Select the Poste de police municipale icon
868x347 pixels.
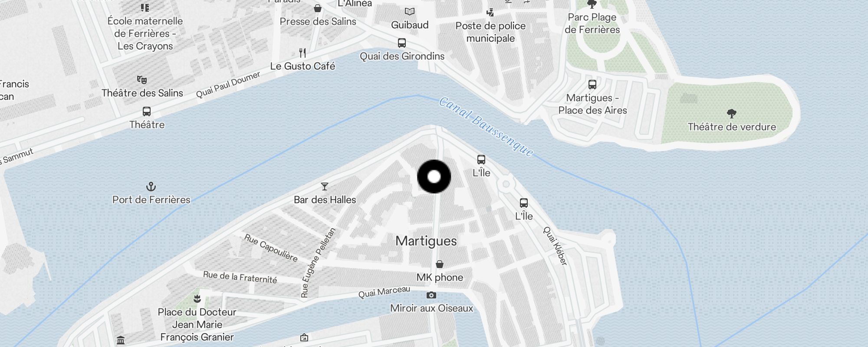(490, 13)
